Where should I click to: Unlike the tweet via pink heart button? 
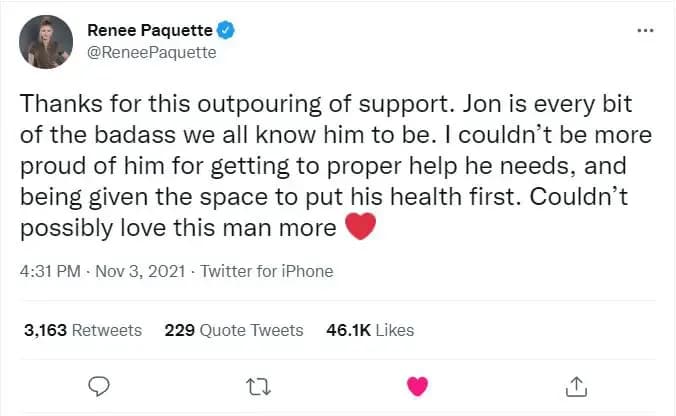[x=417, y=384]
